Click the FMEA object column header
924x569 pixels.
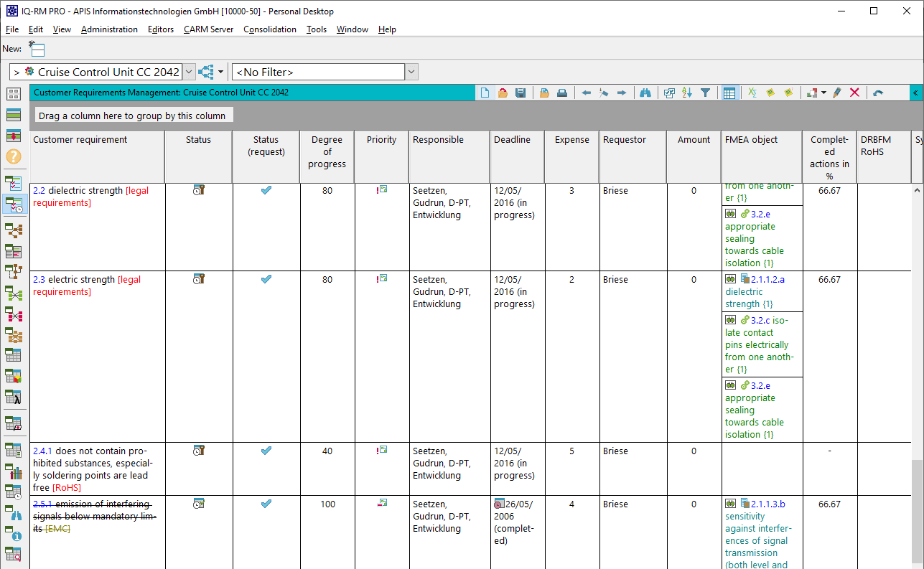click(762, 156)
